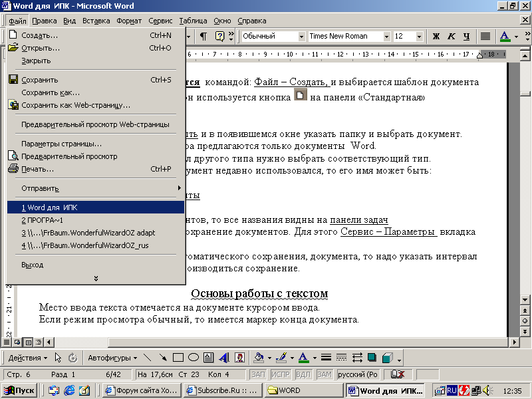Screen dimensions: 532x399
Task: Choose Создать... in the File menu
Action: 96,35
